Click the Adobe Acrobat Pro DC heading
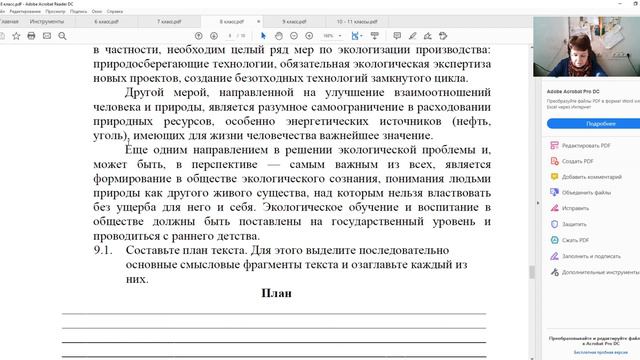Screen dimensions: 640x360 pyautogui.click(x=573, y=91)
